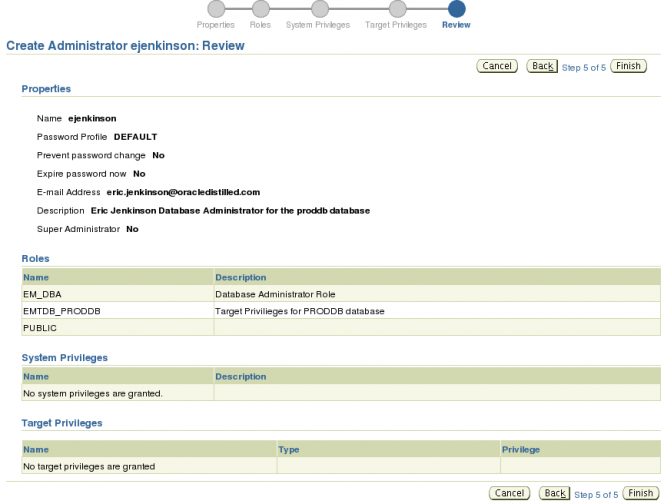
Task: Click the bottom Cancel button
Action: (x=509, y=493)
